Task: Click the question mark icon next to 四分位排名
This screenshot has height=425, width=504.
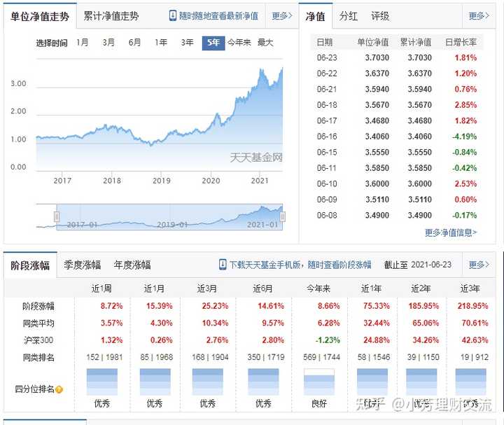Action: pyautogui.click(x=59, y=389)
